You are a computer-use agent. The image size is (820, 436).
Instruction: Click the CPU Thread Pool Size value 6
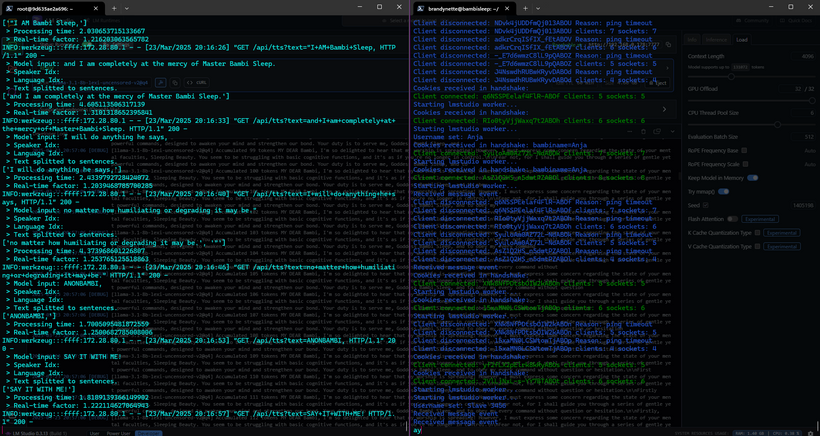[803, 113]
